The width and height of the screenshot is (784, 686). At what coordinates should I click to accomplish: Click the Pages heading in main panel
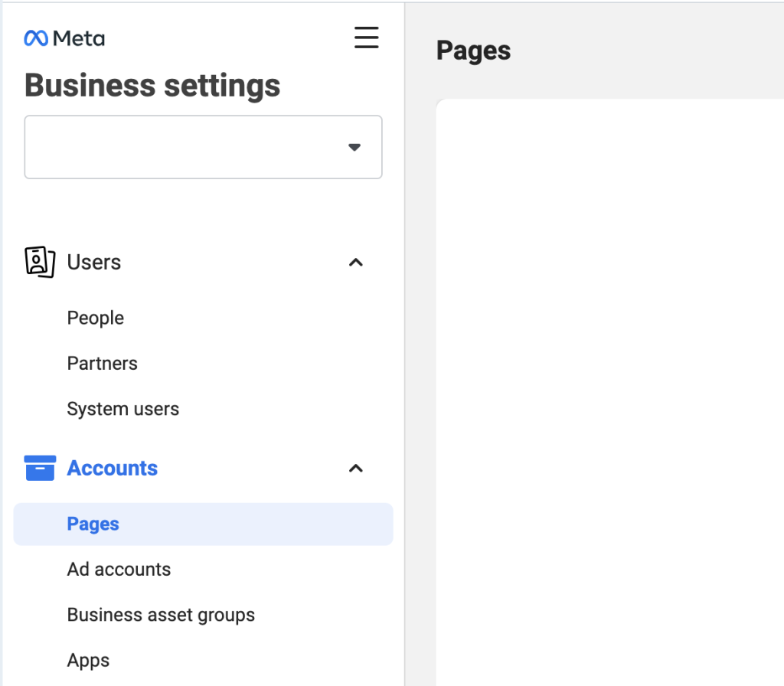(473, 51)
